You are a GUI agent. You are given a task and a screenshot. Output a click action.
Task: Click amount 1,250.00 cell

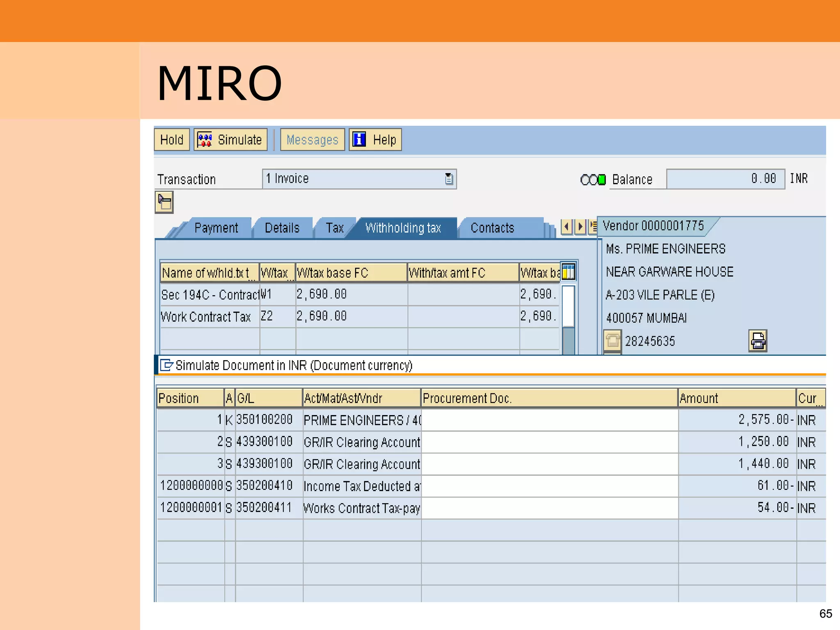click(x=737, y=442)
